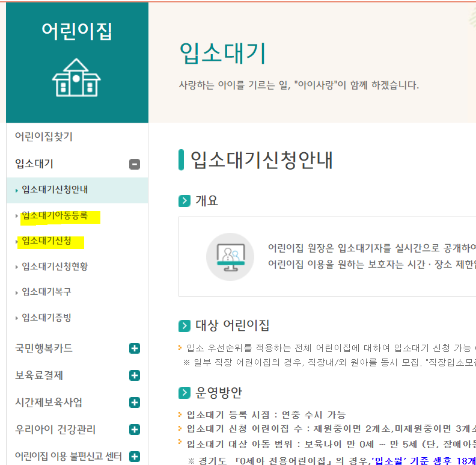Image resolution: width=476 pixels, height=465 pixels.
Task: Expand 보육료결제 with its plus icon
Action: (135, 375)
